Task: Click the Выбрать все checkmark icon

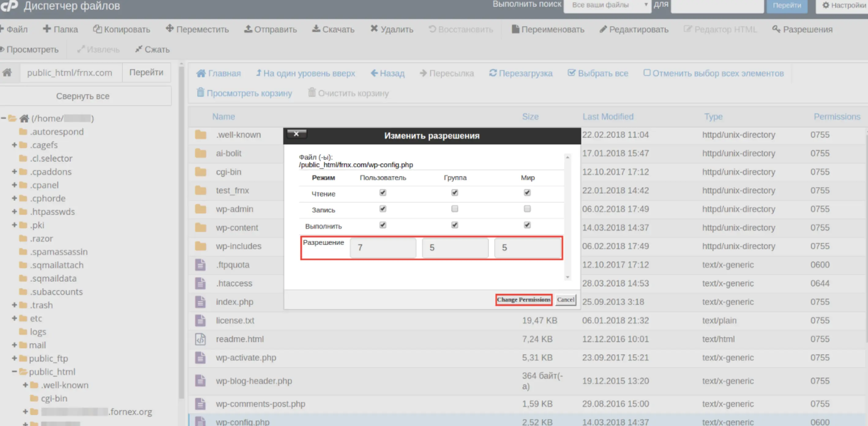Action: pos(571,73)
